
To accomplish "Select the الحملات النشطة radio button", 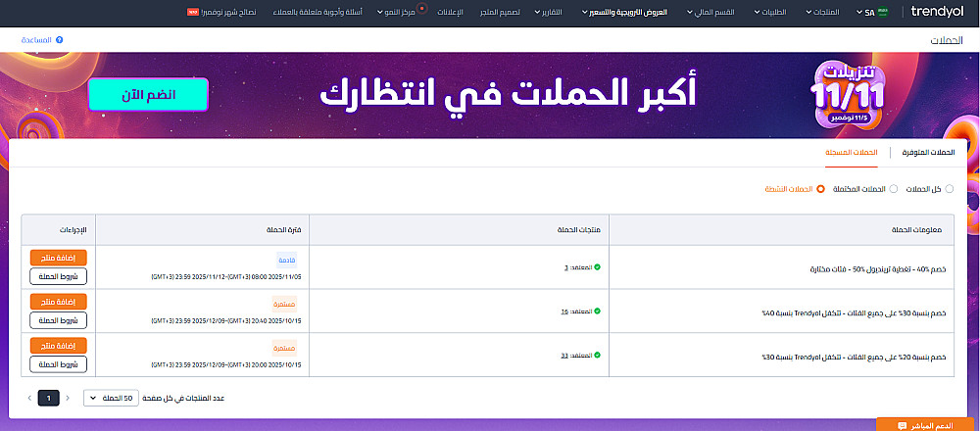I will tap(820, 189).
